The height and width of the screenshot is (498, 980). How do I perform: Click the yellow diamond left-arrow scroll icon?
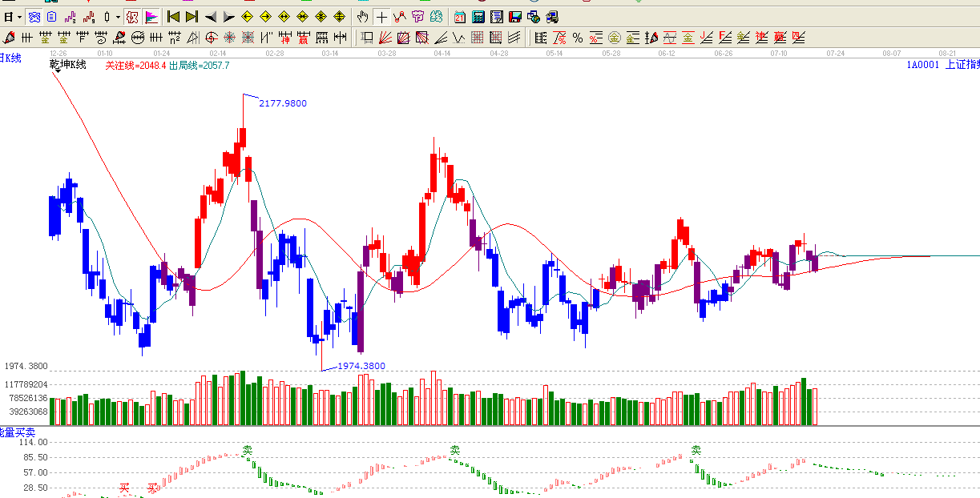pos(248,17)
